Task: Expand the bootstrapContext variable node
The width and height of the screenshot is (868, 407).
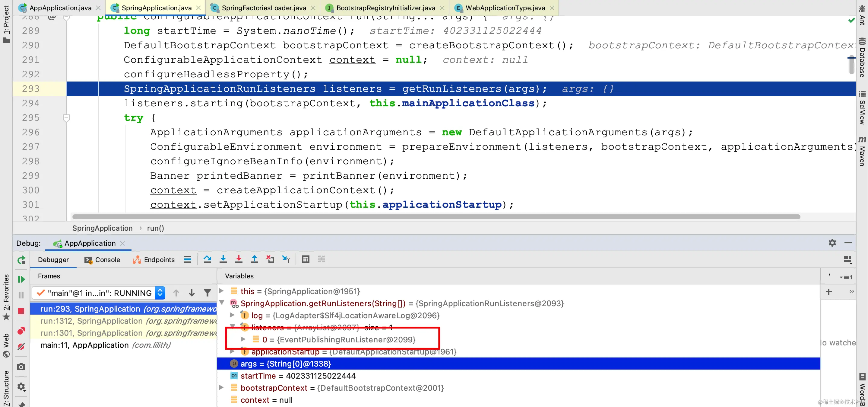Action: 221,387
